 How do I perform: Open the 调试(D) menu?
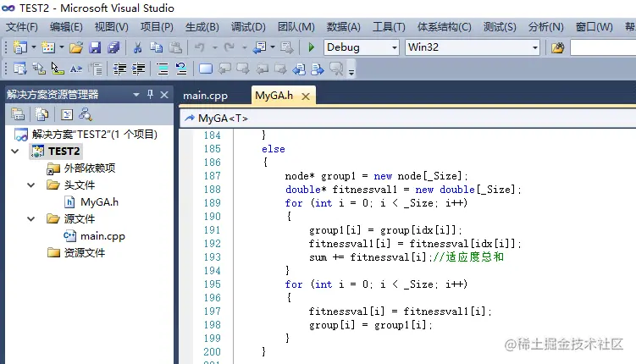point(248,27)
